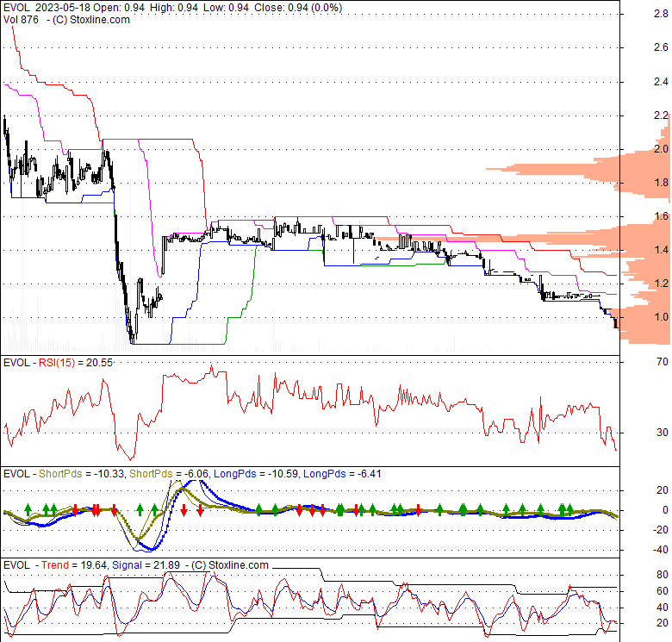Image resolution: width=672 pixels, height=642 pixels.
Task: Click the 1.6 price axis label
Action: click(661, 216)
